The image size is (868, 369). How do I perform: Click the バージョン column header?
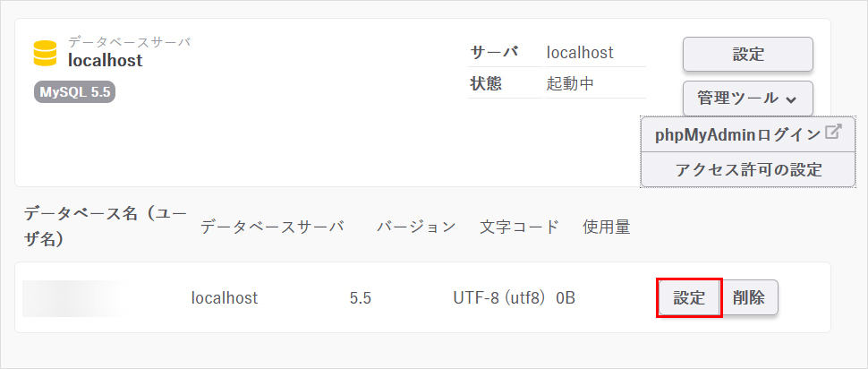click(415, 227)
